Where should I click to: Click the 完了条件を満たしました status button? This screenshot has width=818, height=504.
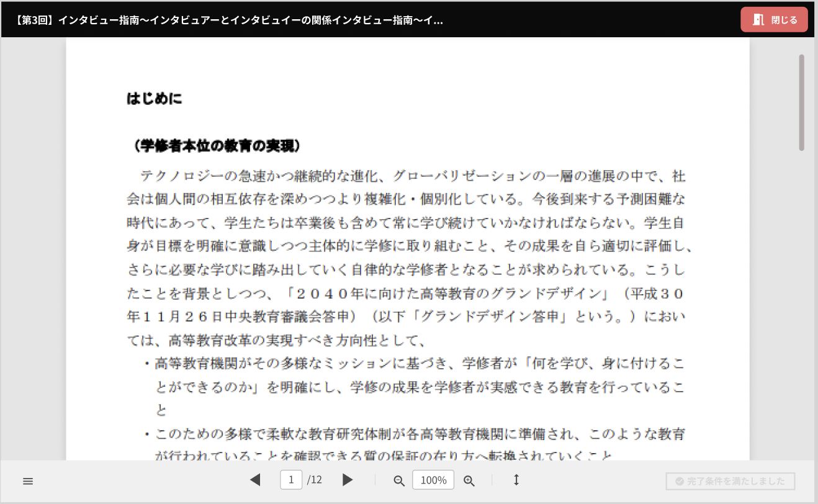(x=730, y=481)
